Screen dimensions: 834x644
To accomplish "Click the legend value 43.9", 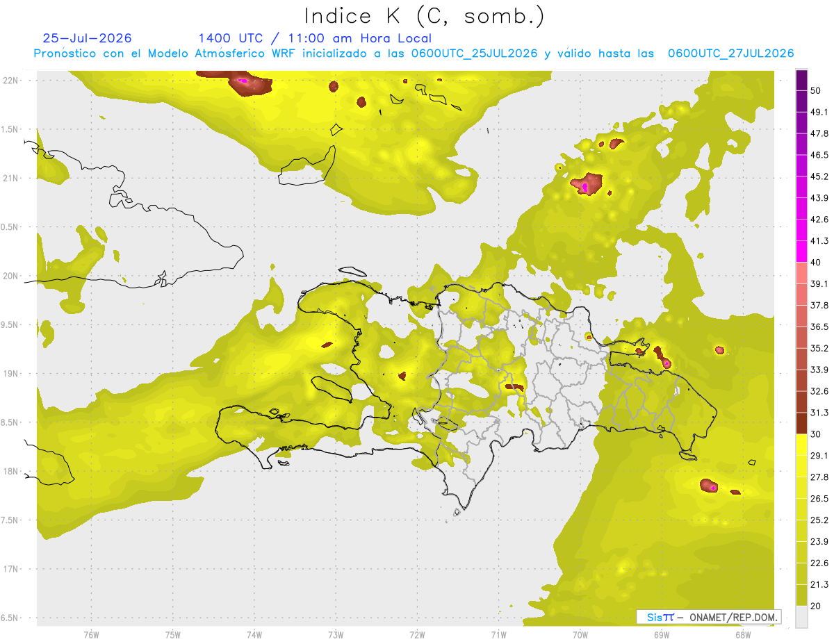I will 819,198.
